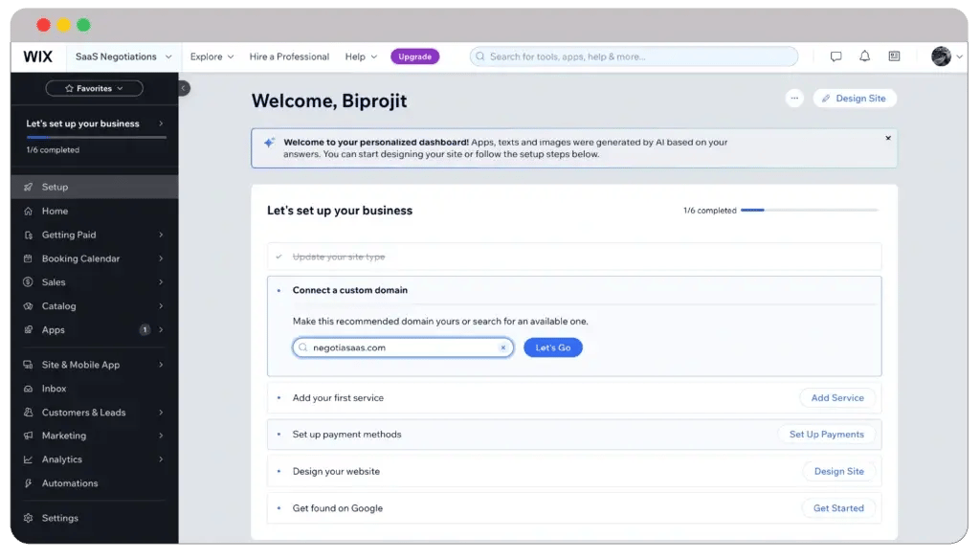Collapse the sidebar with the arrow handle
Viewport: 980px width, 560px height.
[184, 88]
